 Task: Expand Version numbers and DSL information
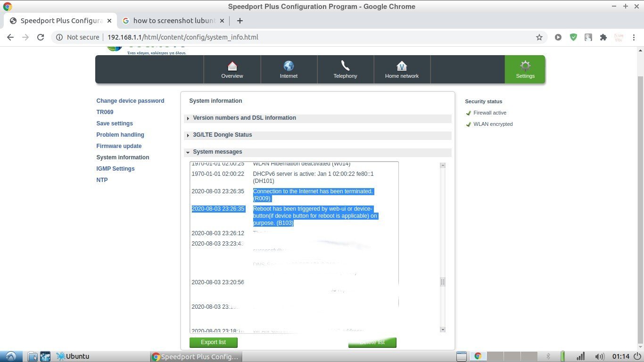(x=318, y=118)
